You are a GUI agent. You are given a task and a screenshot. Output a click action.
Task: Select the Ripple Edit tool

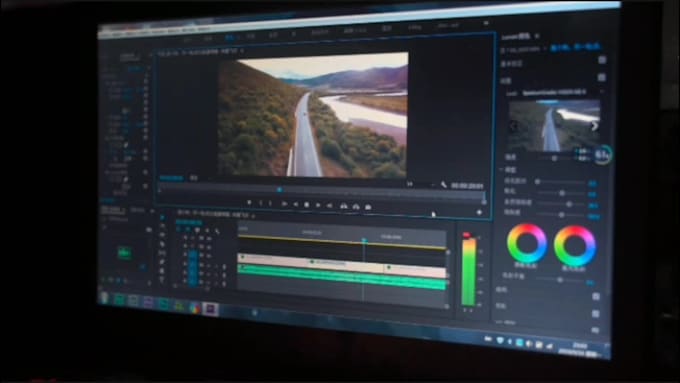[x=163, y=235]
